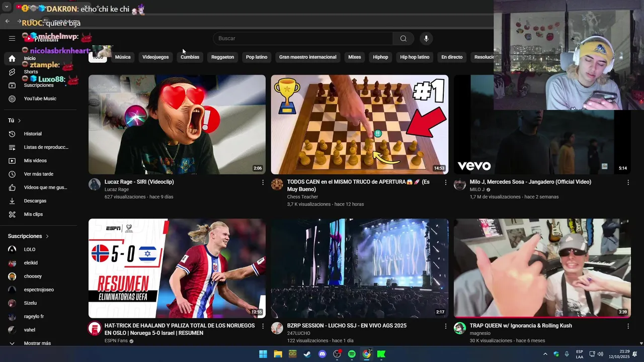
Task: Open options menu for Haaland hat-trick video
Action: [x=263, y=326]
